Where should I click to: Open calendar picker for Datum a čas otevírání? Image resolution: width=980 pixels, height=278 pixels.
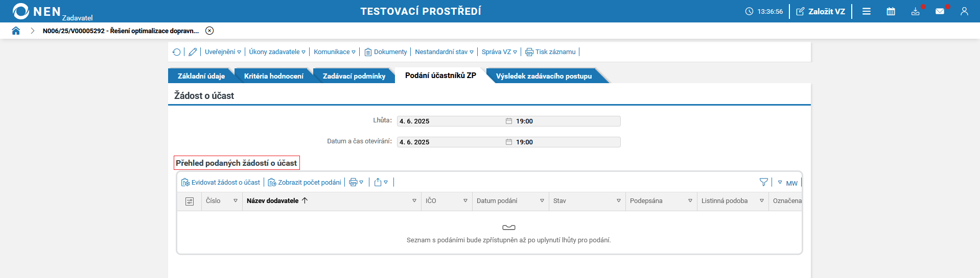pos(509,142)
